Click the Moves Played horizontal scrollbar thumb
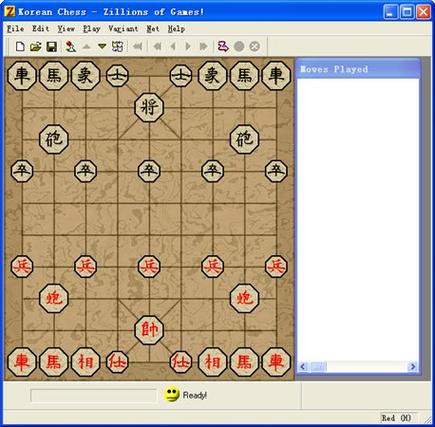Image resolution: width=435 pixels, height=427 pixels. pos(318,367)
